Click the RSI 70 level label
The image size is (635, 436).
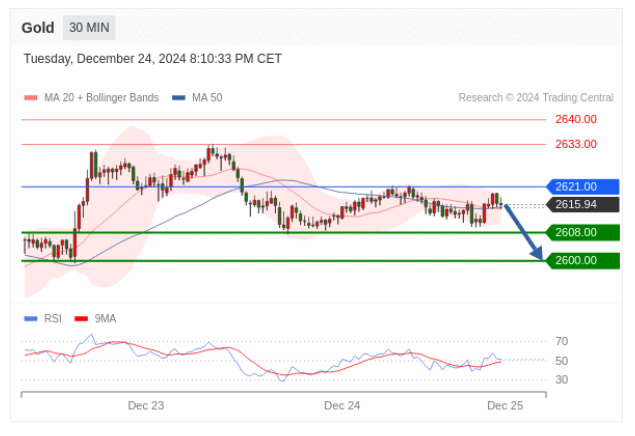coord(562,341)
